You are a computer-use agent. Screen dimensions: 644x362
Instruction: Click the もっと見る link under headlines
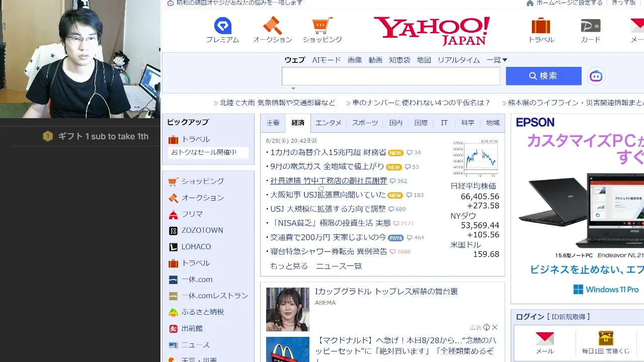pyautogui.click(x=289, y=266)
